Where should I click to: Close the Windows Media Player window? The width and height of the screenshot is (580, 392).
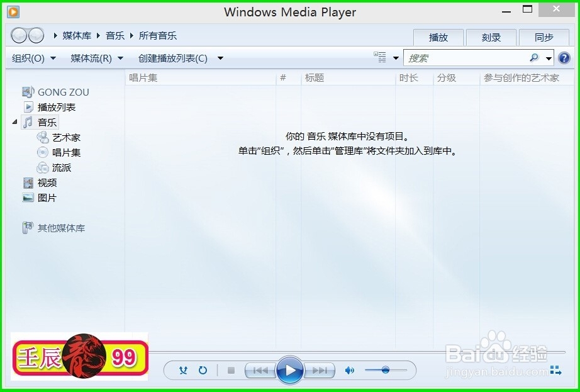556,9
